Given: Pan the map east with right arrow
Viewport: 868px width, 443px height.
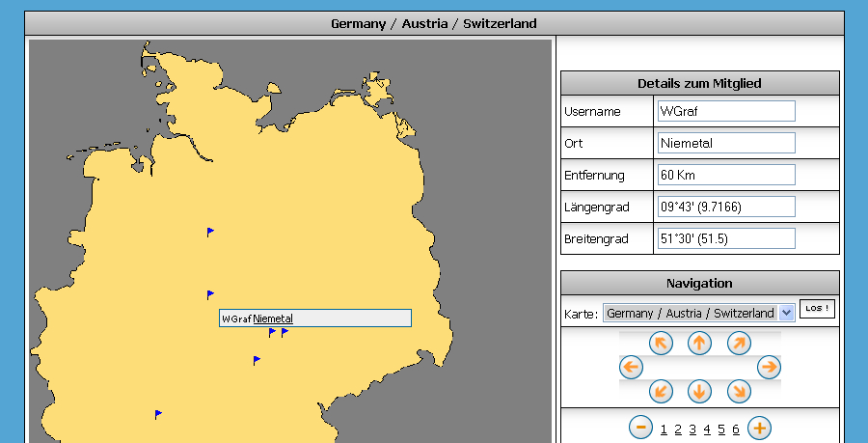Looking at the screenshot, I should (769, 367).
